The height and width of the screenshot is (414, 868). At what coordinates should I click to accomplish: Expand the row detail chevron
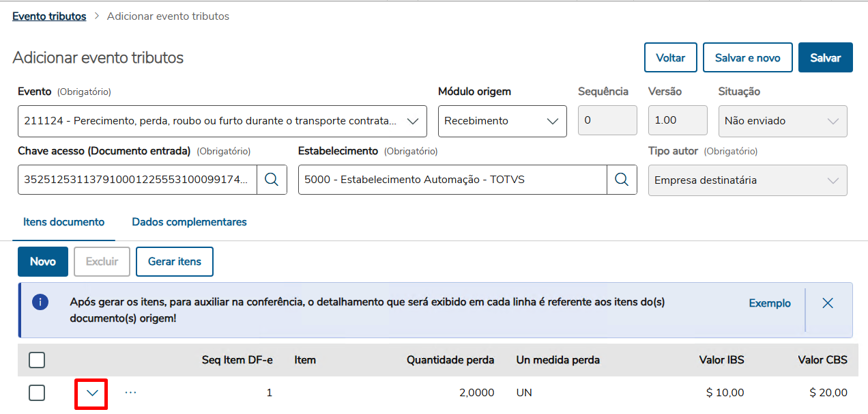click(92, 393)
